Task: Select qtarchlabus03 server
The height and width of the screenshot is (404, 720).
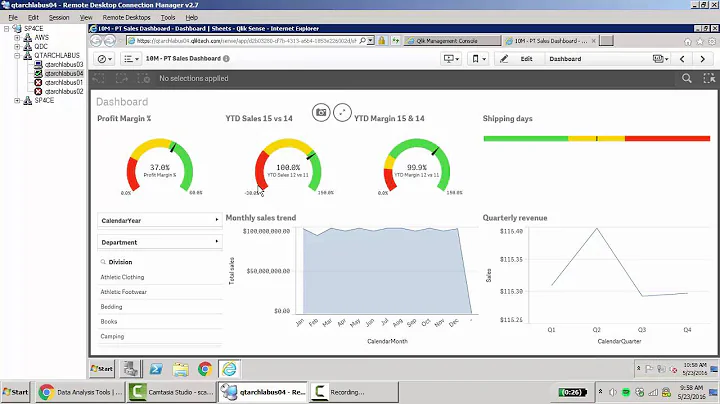Action: tap(64, 65)
